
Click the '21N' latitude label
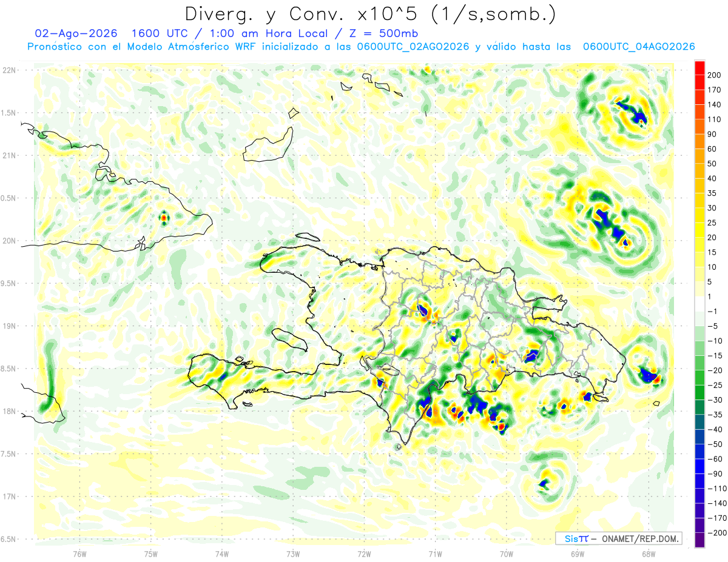click(9, 155)
